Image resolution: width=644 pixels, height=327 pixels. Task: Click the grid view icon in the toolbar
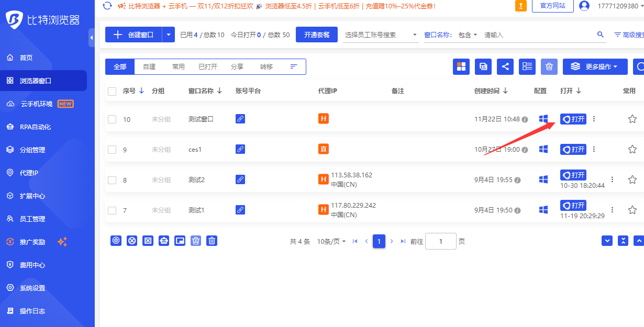tap(461, 66)
